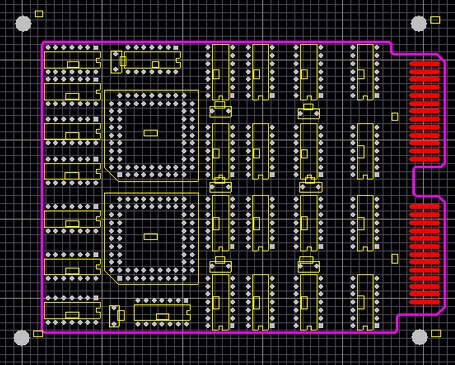The height and width of the screenshot is (365, 455).
Task: Pick the small yellow marker beside top-right mounting hole
Action: (x=435, y=20)
